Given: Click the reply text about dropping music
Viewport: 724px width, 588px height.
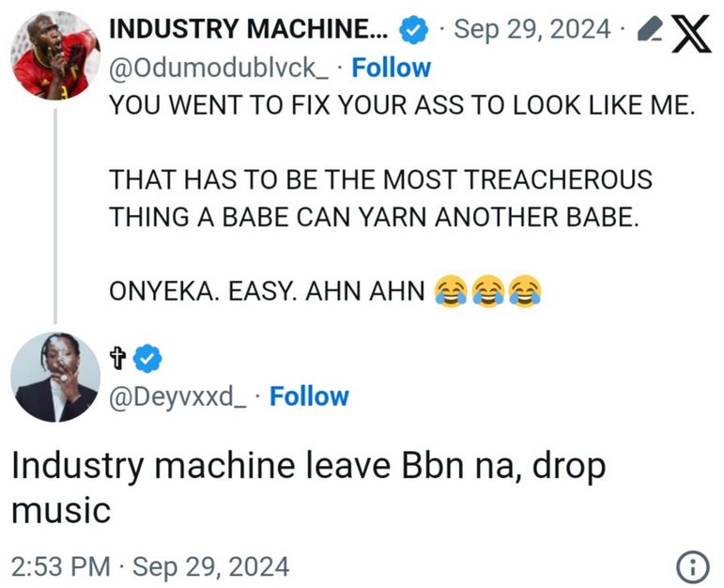Looking at the screenshot, I should tap(309, 487).
